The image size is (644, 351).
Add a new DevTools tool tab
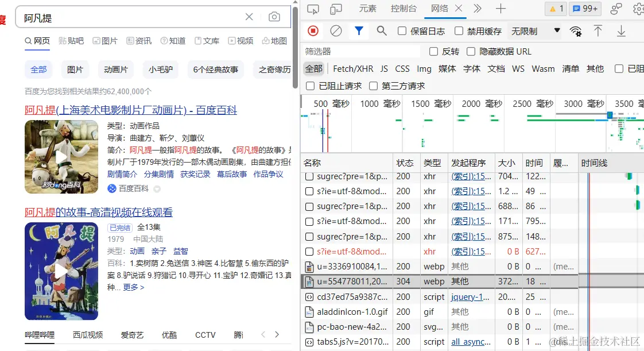[501, 8]
